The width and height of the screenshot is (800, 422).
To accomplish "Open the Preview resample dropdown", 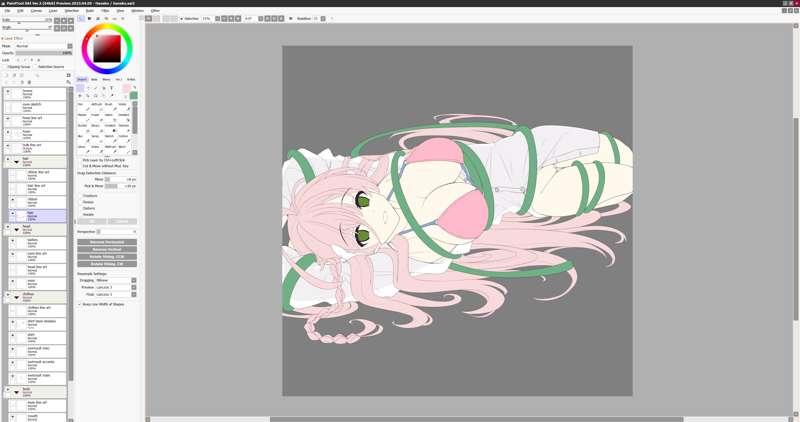I will click(x=134, y=287).
